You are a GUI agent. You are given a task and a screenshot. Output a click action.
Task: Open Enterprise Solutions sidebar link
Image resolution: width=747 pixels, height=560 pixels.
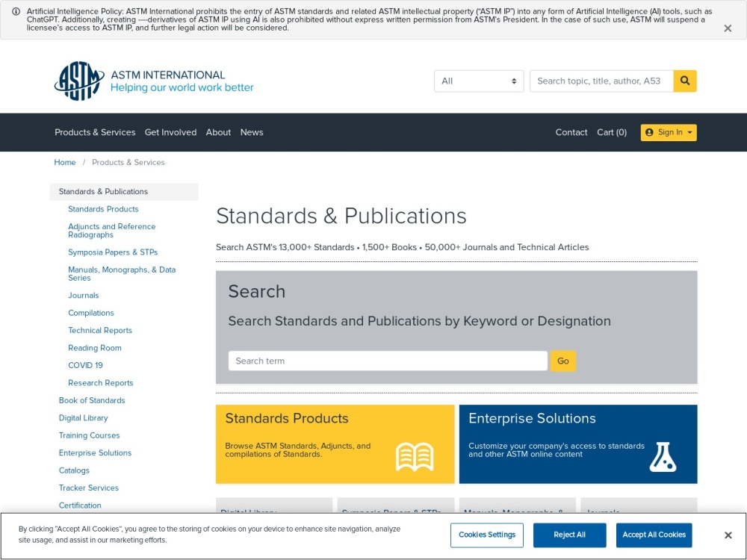(96, 453)
